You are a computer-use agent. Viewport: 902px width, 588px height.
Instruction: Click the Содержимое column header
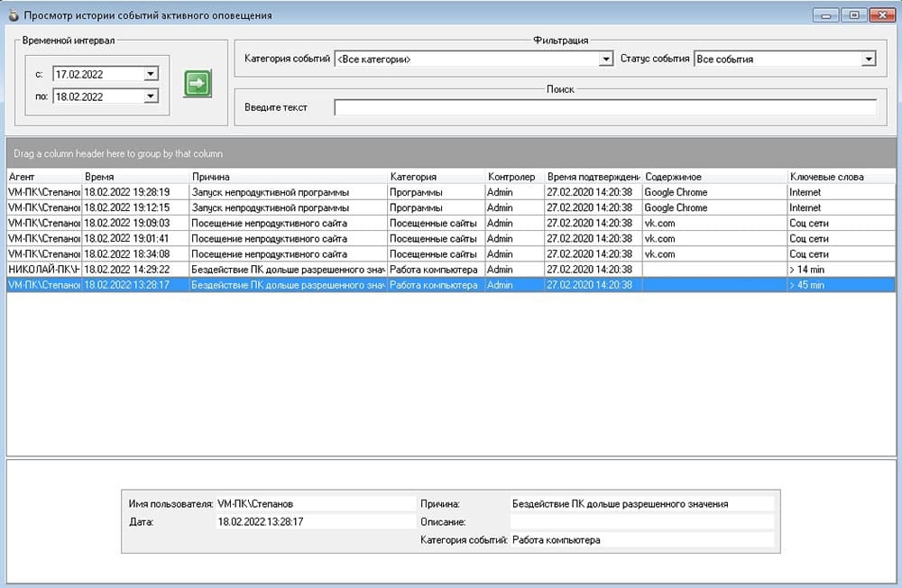pos(715,177)
